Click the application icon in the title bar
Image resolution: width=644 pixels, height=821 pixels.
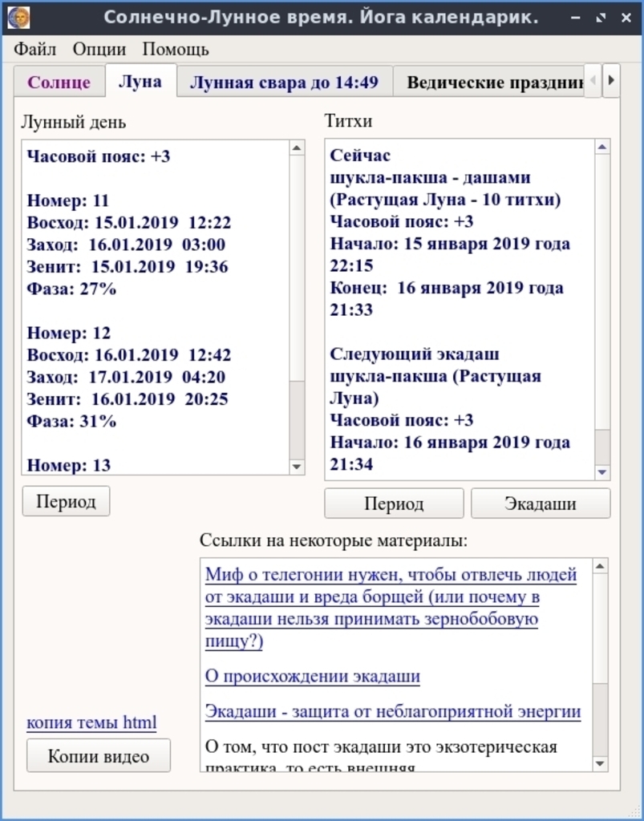point(18,17)
